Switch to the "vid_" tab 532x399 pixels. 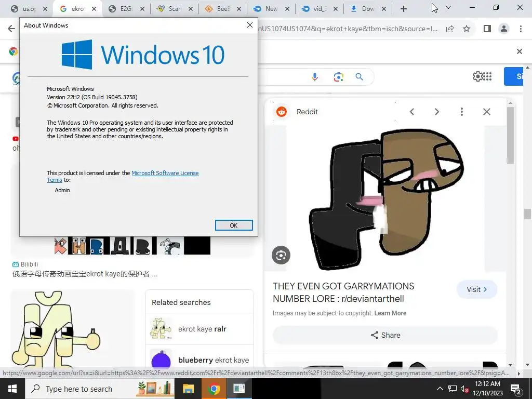click(x=320, y=9)
